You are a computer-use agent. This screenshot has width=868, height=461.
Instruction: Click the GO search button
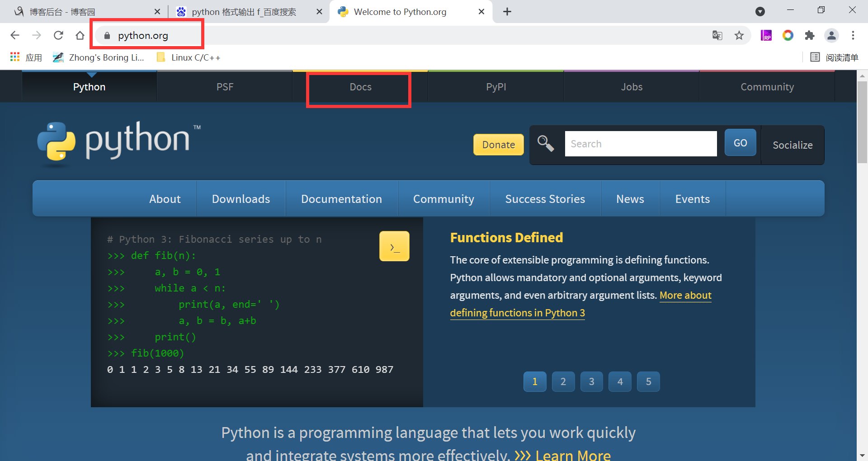tap(741, 143)
